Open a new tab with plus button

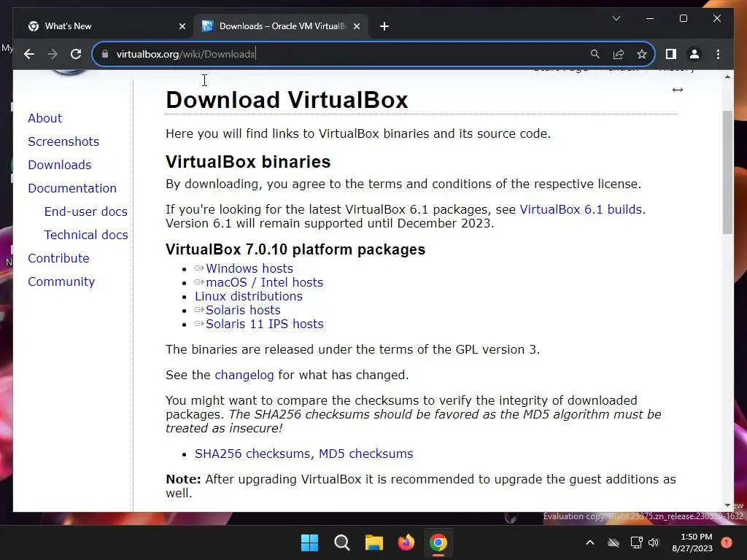pyautogui.click(x=384, y=26)
